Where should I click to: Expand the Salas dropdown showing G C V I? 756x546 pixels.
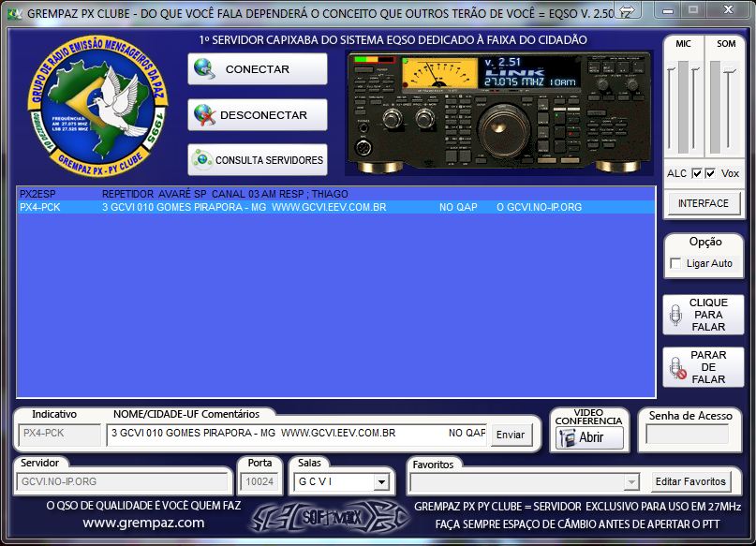pos(381,481)
